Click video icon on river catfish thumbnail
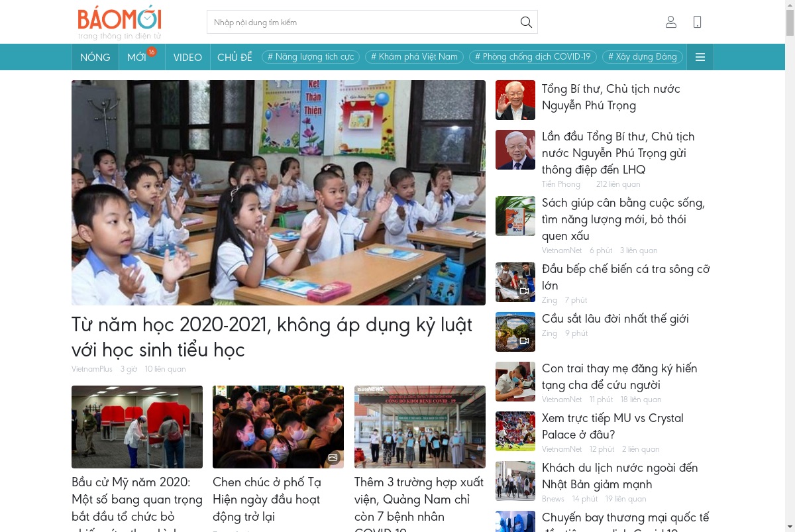The height and width of the screenshot is (532, 795). [524, 292]
